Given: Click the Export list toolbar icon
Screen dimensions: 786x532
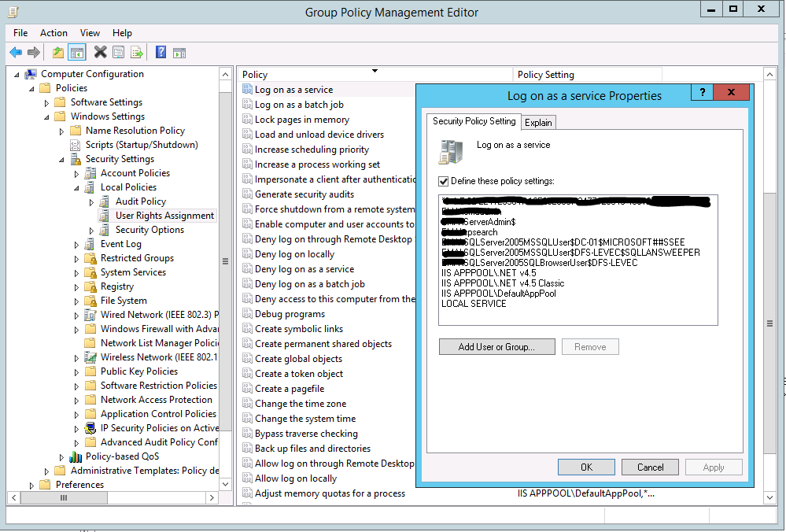Looking at the screenshot, I should [137, 52].
